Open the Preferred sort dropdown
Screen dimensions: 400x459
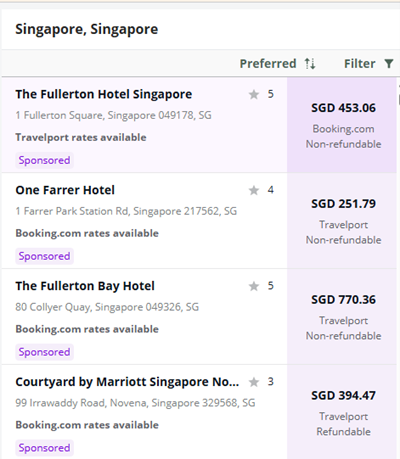pos(278,63)
